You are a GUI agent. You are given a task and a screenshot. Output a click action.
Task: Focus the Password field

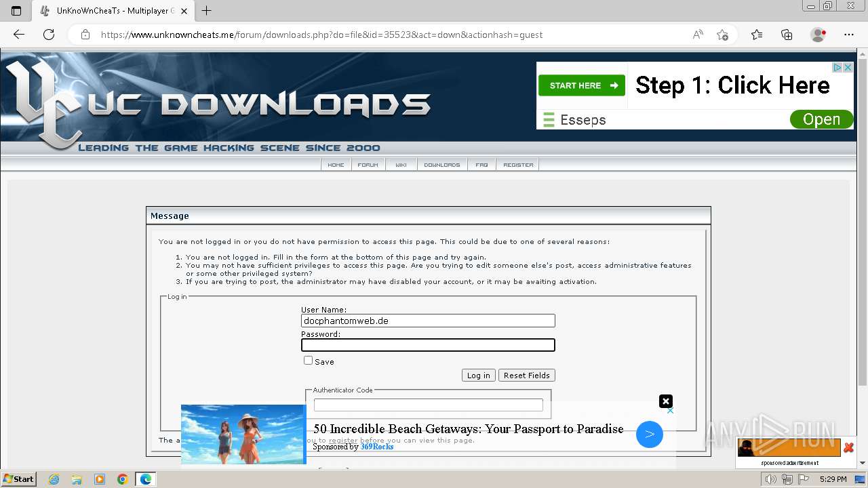428,345
